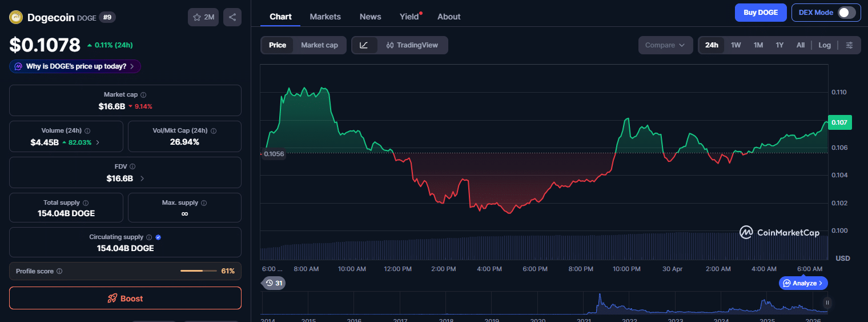Click 61% profile score value

tap(228, 271)
